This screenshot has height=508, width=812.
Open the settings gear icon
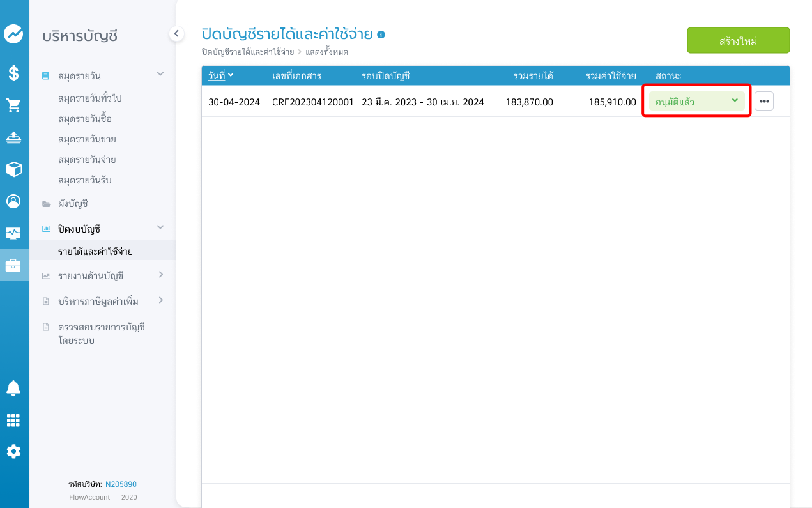13,451
